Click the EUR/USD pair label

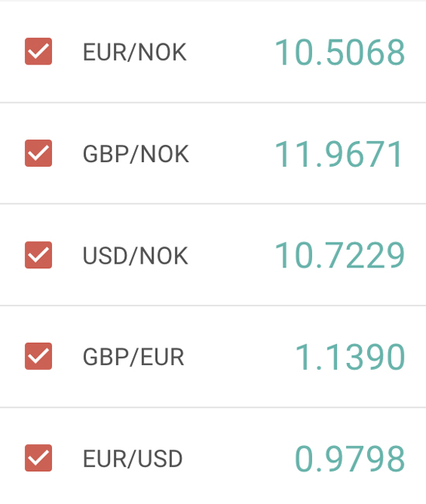pyautogui.click(x=132, y=459)
